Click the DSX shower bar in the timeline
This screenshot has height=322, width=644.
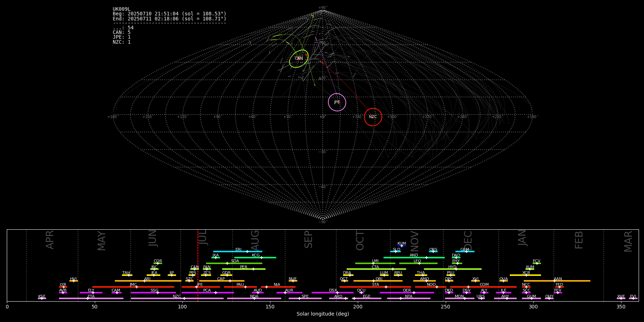[x=332, y=293]
